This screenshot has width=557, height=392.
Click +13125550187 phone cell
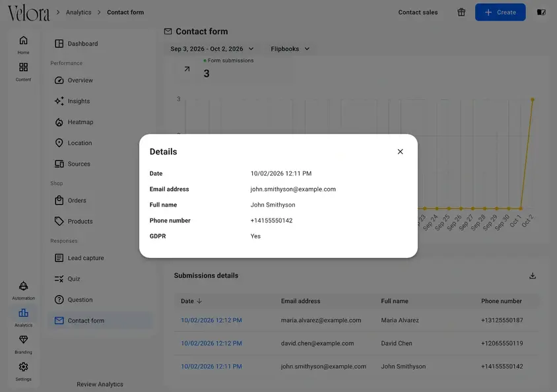(x=502, y=320)
